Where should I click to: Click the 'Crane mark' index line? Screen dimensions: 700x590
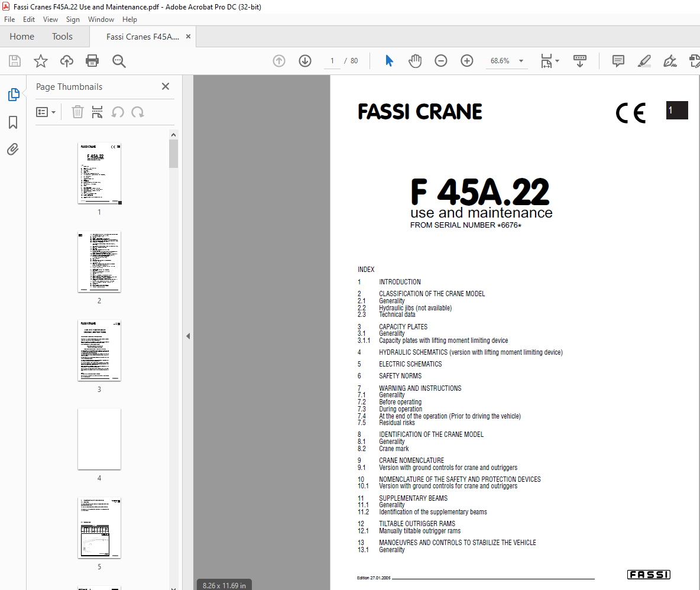(x=394, y=449)
